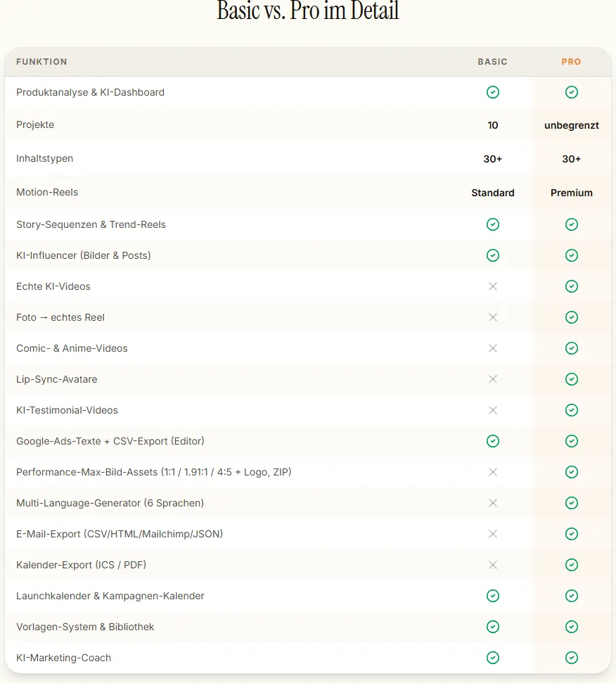Image resolution: width=616 pixels, height=683 pixels.
Task: Click the 'Inhaltstypen' row label
Action: (45, 158)
